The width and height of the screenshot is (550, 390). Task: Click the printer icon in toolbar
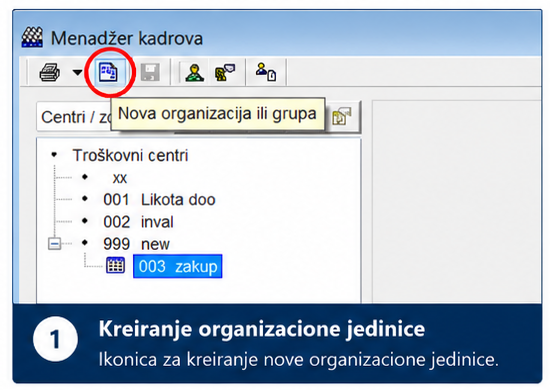point(49,72)
